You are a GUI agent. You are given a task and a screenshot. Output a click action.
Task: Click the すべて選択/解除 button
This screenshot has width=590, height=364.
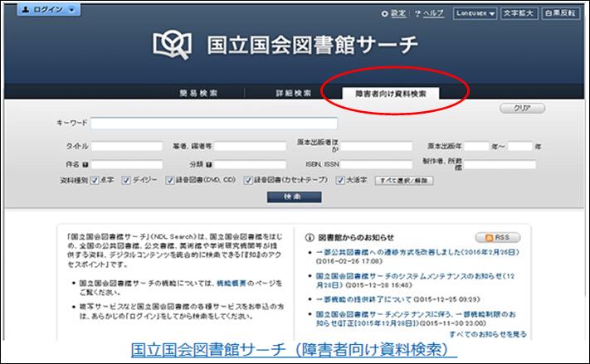coord(404,181)
